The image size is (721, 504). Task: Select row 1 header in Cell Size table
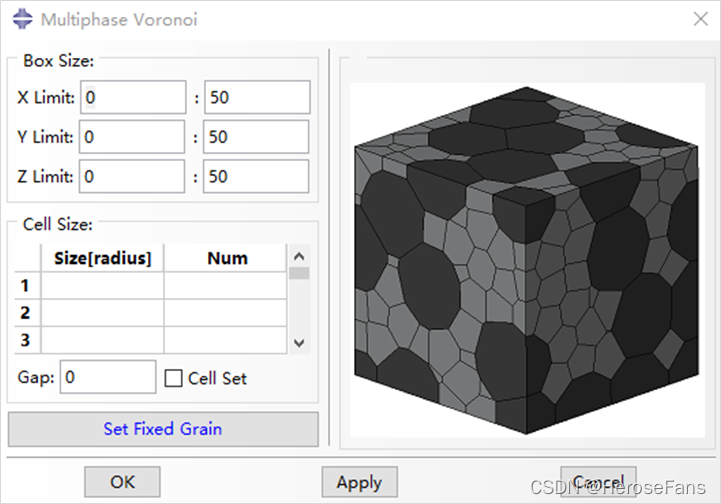coord(27,286)
